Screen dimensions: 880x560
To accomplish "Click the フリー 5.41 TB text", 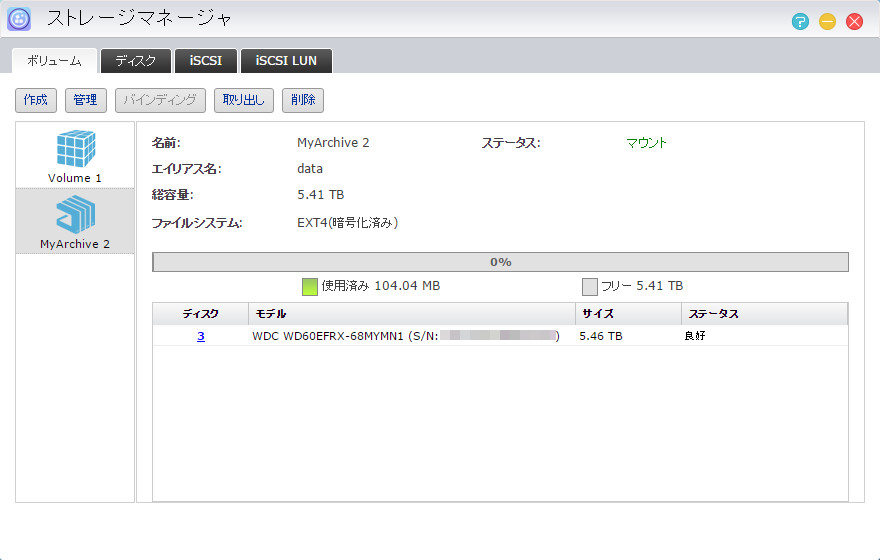I will [x=642, y=286].
